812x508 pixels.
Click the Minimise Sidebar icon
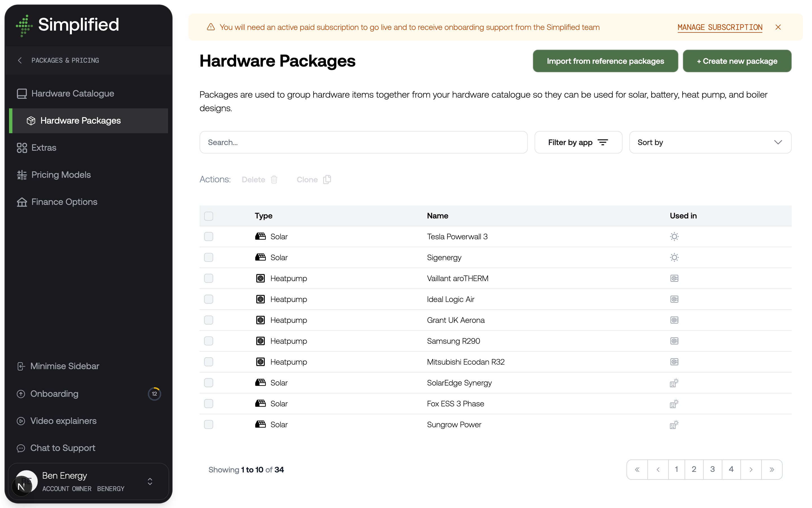point(21,366)
